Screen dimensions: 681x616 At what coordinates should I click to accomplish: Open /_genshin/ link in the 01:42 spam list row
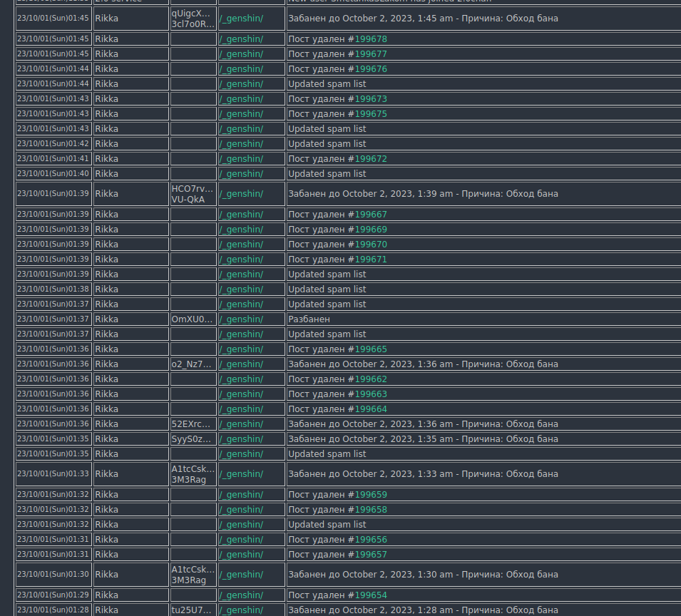(241, 144)
